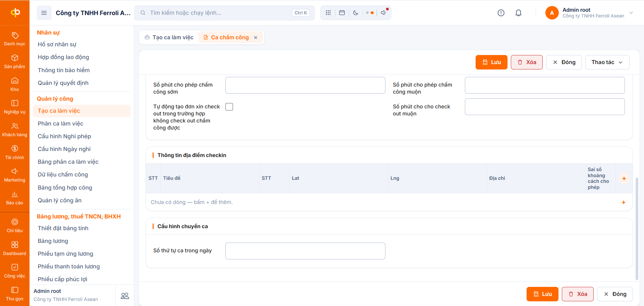Add a row via header plus icon
This screenshot has height=306, width=644.
(x=624, y=178)
